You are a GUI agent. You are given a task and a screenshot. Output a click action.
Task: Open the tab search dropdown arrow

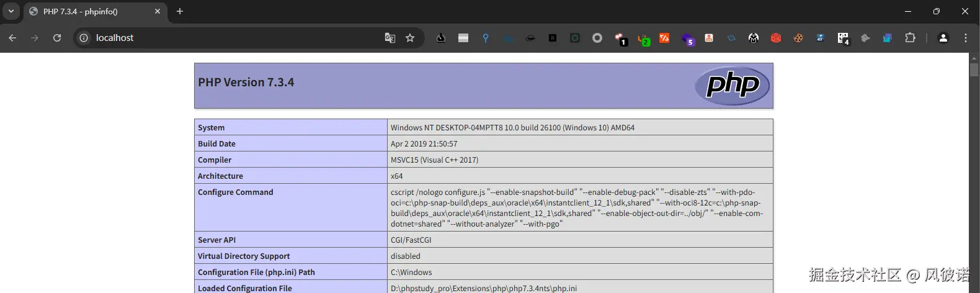pos(11,11)
